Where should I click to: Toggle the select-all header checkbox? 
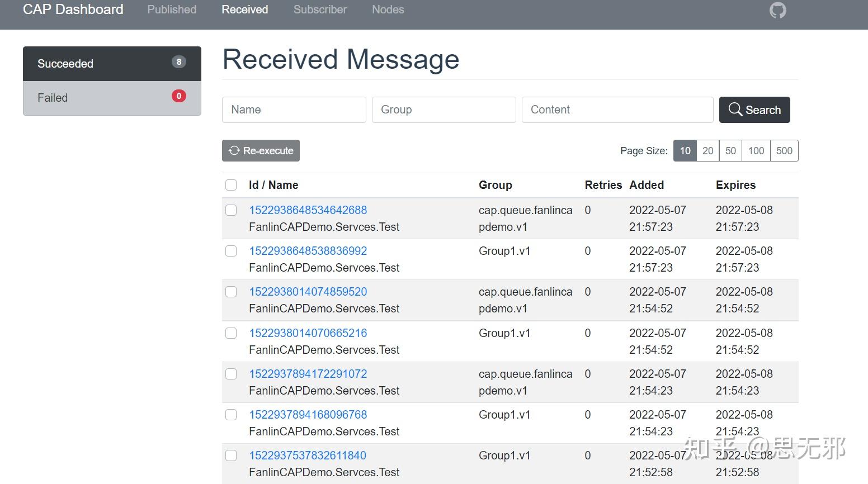tap(231, 185)
